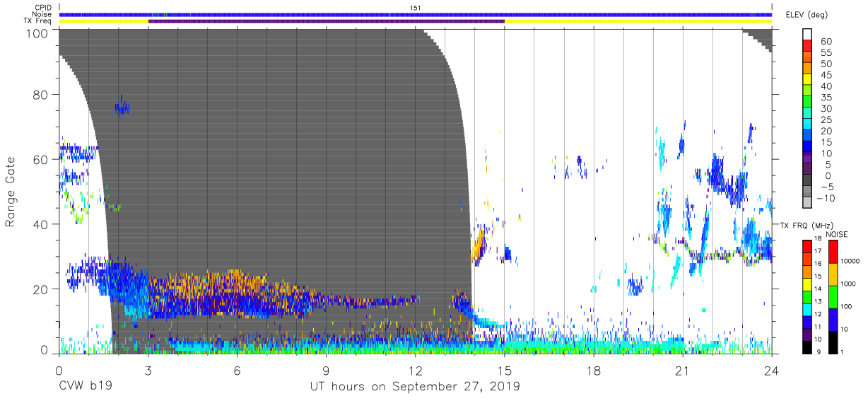Select the black 9 MHz frequency swatch
This screenshot has height=401, width=868.
809,347
